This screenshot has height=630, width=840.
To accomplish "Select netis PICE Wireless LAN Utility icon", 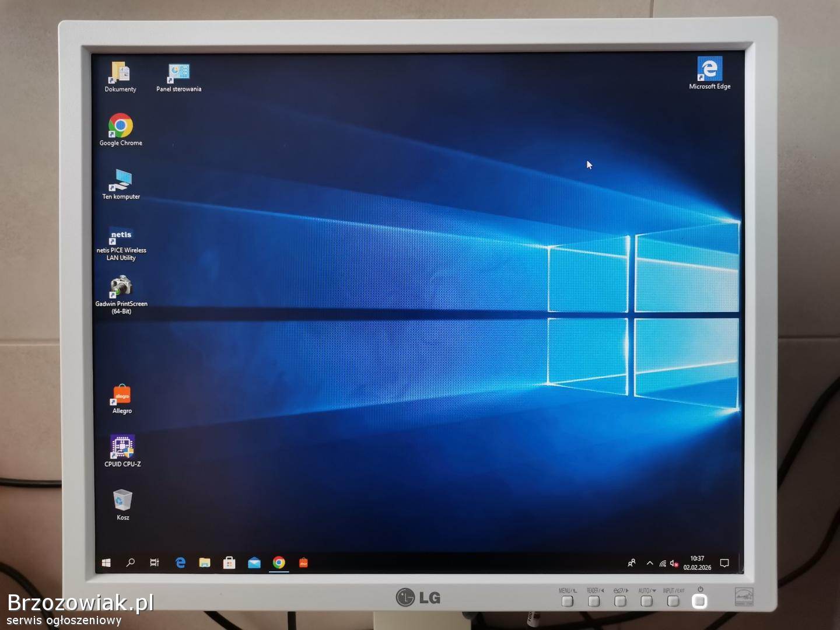I will click(x=121, y=237).
